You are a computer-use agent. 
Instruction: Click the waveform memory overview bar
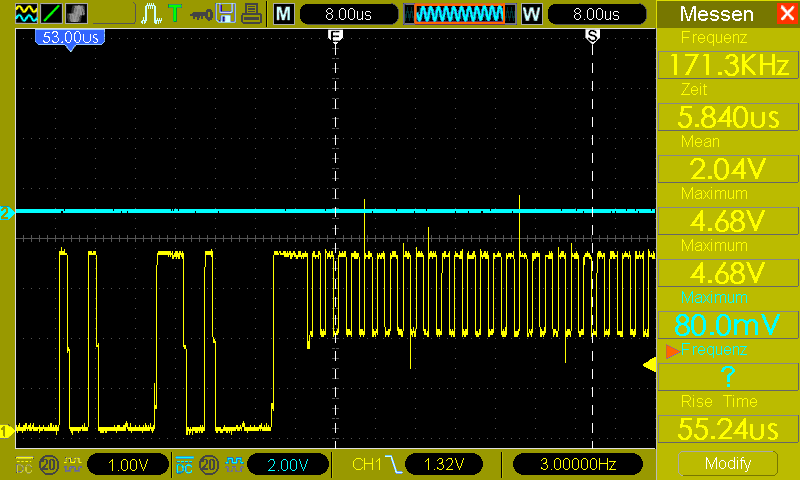[459, 14]
